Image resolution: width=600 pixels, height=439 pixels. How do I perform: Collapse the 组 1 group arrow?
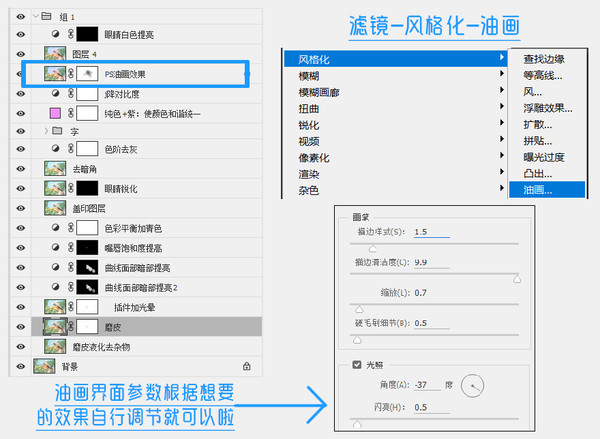point(36,16)
